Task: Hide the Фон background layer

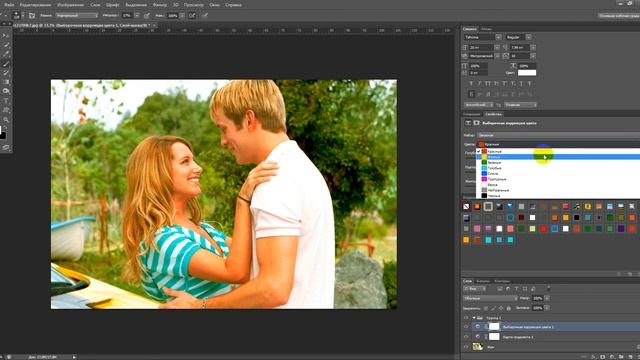Action: click(x=466, y=347)
